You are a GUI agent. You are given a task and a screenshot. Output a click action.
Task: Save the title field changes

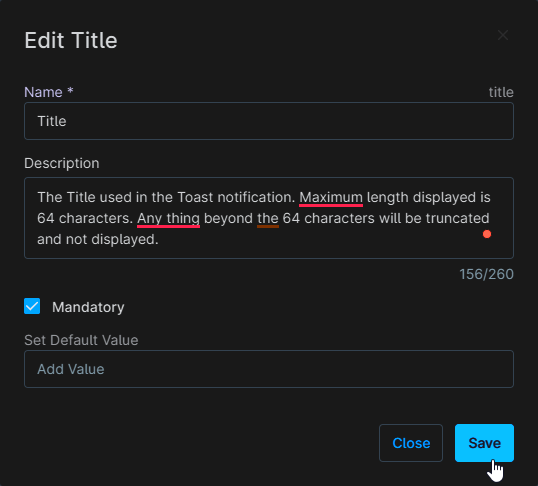coord(484,443)
